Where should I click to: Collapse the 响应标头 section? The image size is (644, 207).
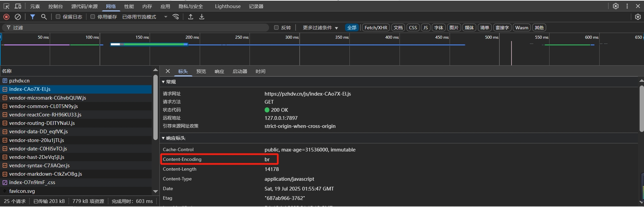tap(174, 138)
